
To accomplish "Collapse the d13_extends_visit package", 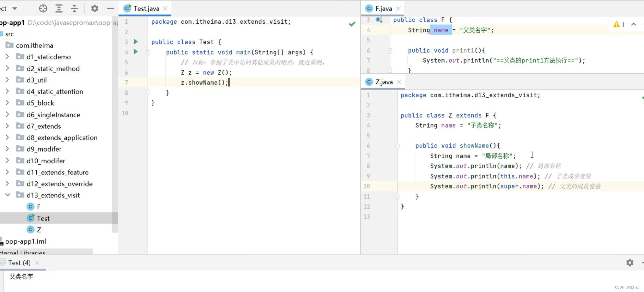I will pos(7,195).
